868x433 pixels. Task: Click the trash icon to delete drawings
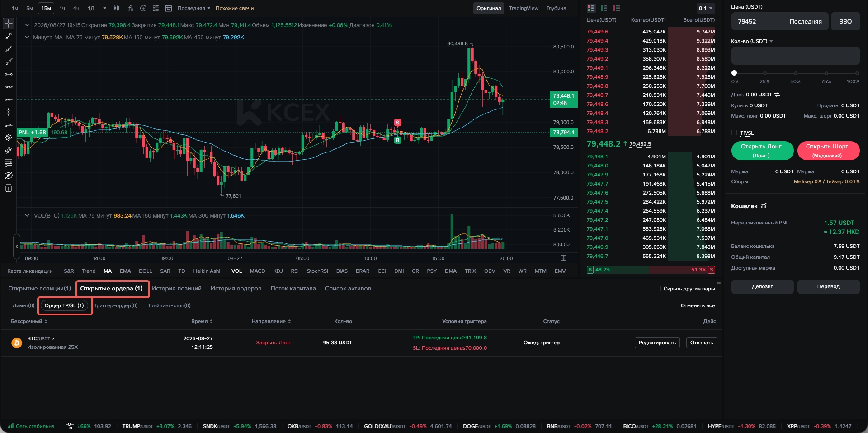tap(9, 188)
